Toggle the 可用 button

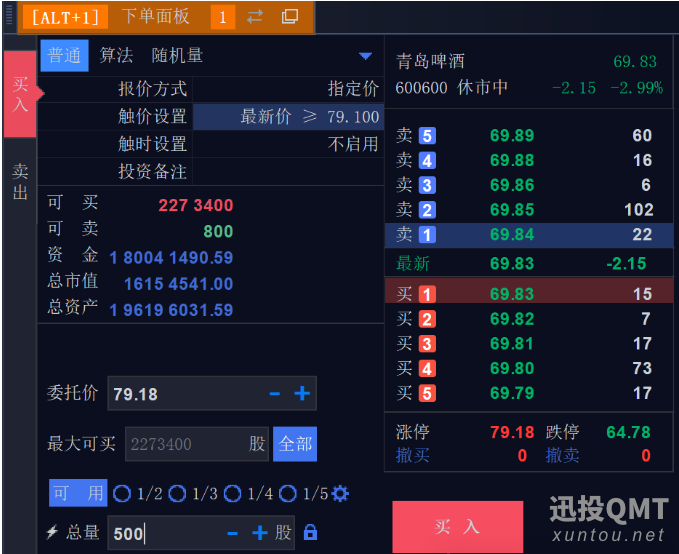coord(78,493)
